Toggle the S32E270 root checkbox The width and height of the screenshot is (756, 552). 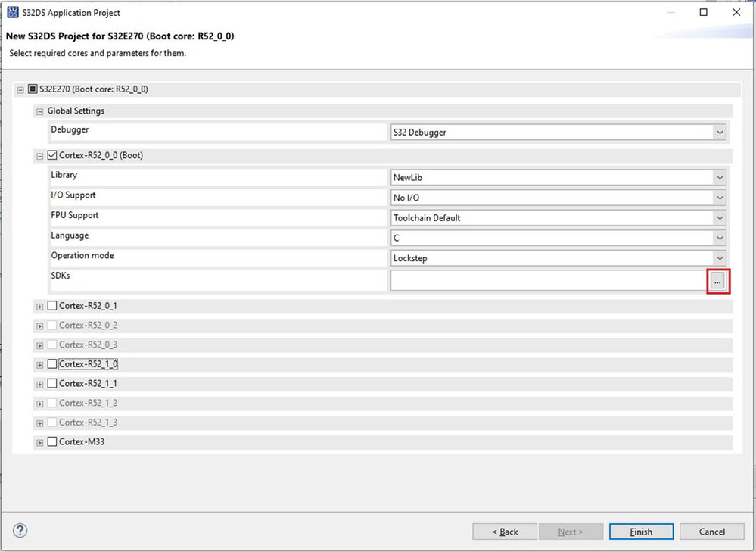33,89
